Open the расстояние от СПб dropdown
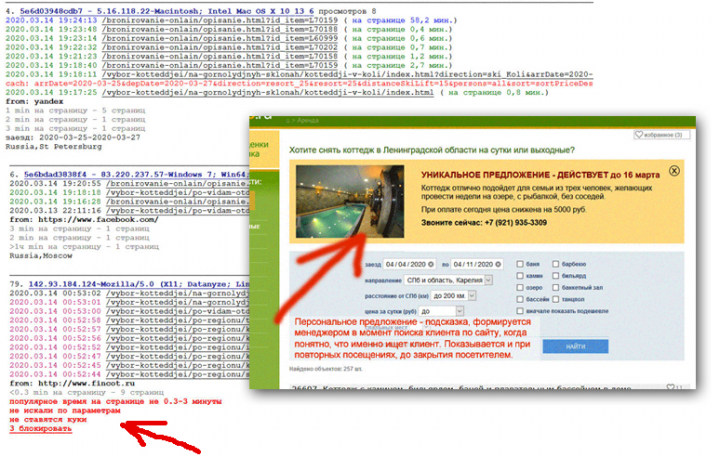 453,296
